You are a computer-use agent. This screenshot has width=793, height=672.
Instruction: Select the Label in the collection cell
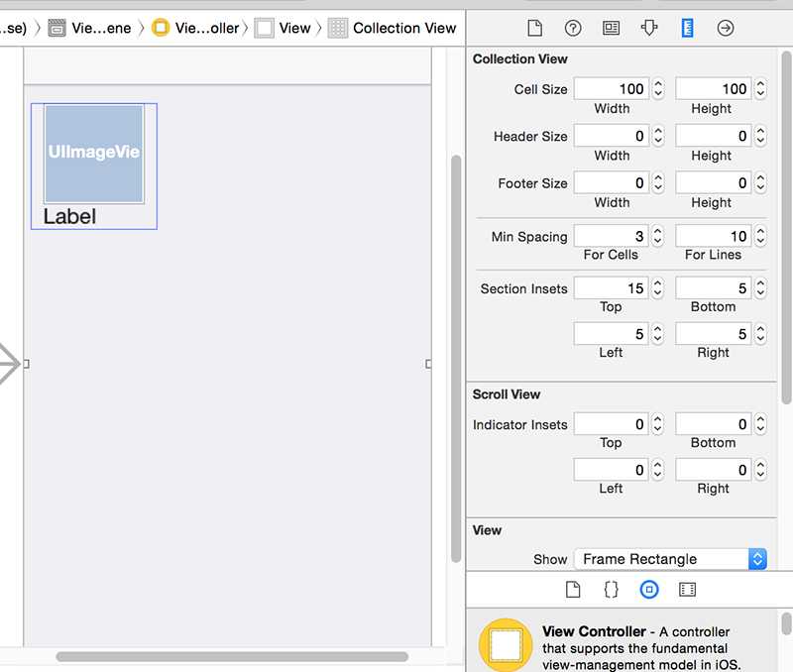(x=69, y=216)
